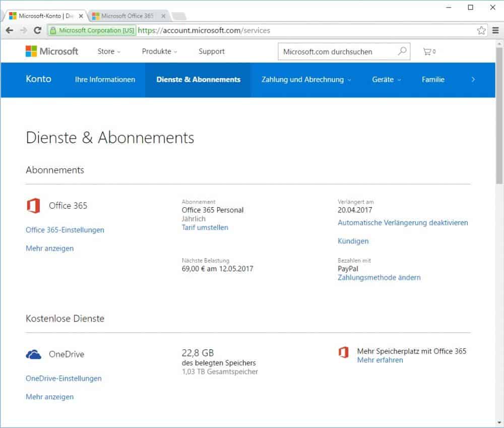
Task: Click the address bar URL
Action: coord(204,31)
